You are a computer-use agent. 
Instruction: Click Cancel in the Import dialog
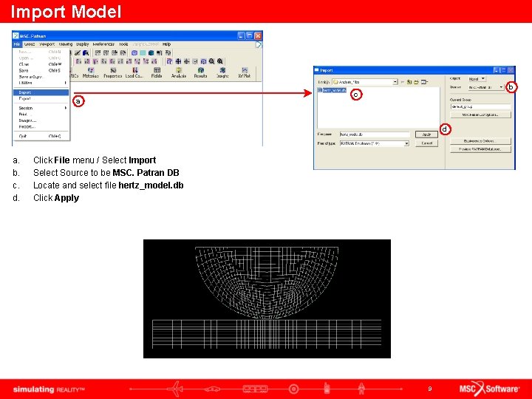(426, 143)
